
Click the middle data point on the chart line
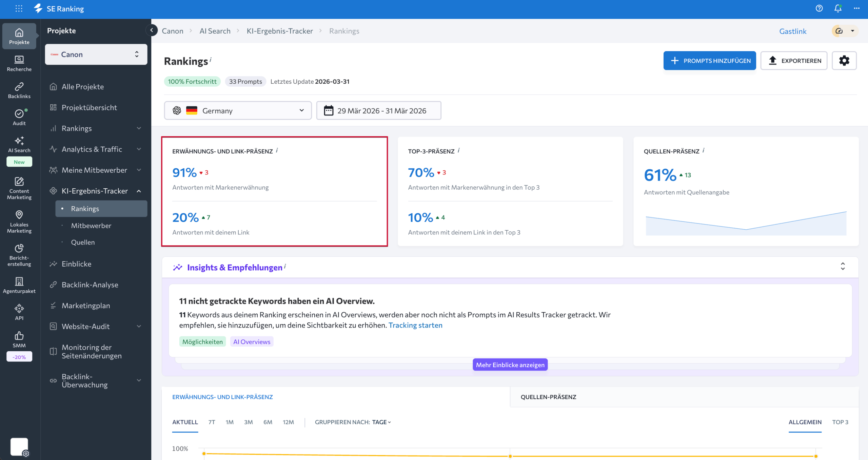510,456
